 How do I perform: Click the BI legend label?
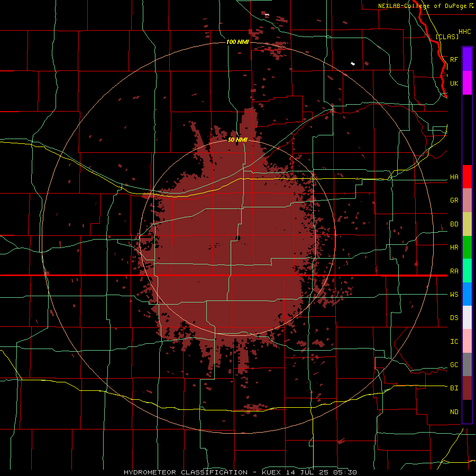[454, 388]
